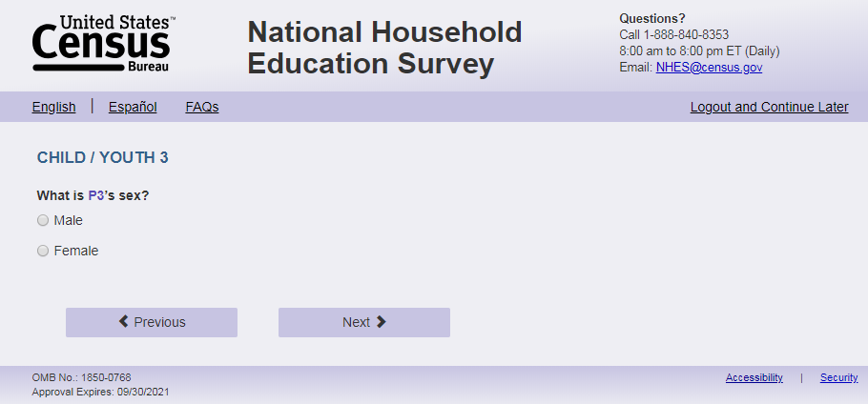The image size is (868, 404).
Task: Click the Male option label text
Action: coord(68,220)
